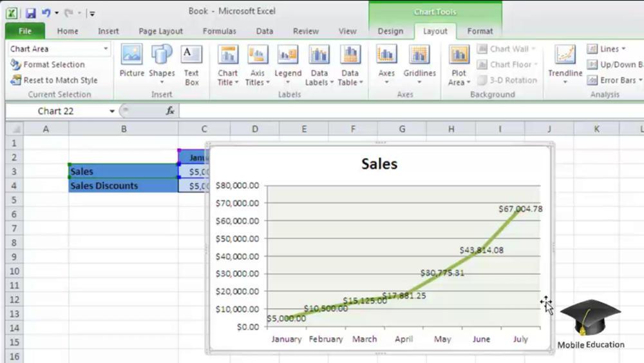This screenshot has width=644, height=363.
Task: Click the Select All corner button
Action: [15, 129]
